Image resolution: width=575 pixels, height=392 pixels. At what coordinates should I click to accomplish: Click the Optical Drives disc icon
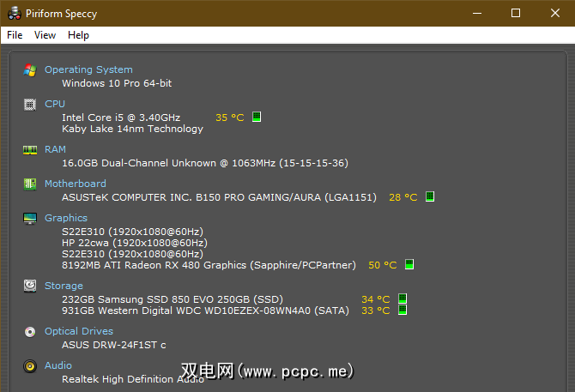[x=30, y=332]
